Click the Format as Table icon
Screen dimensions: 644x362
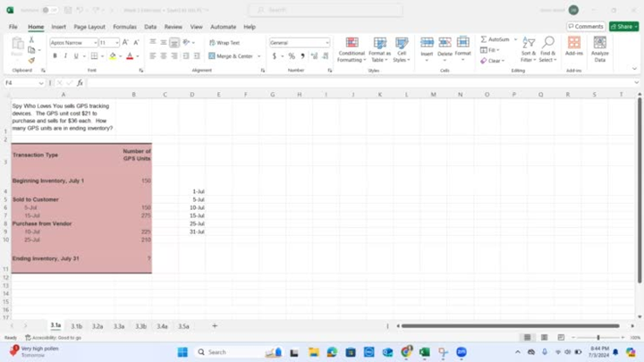(379, 48)
